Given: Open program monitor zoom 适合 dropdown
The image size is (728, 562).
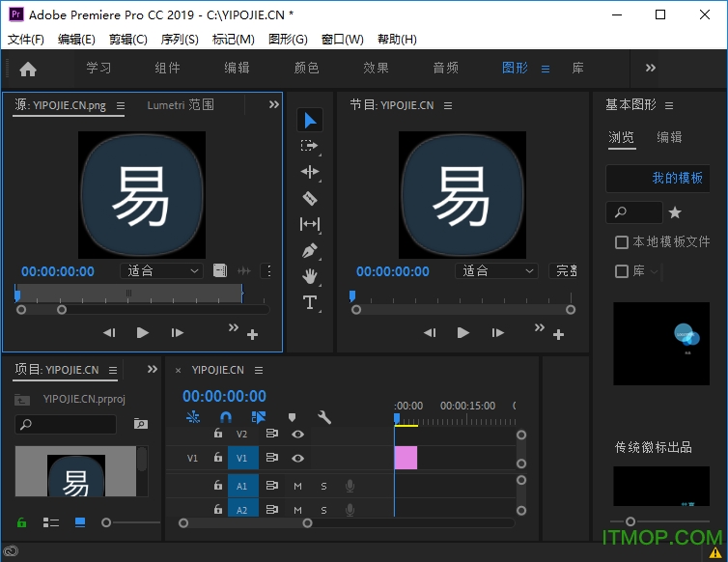Looking at the screenshot, I should point(496,270).
